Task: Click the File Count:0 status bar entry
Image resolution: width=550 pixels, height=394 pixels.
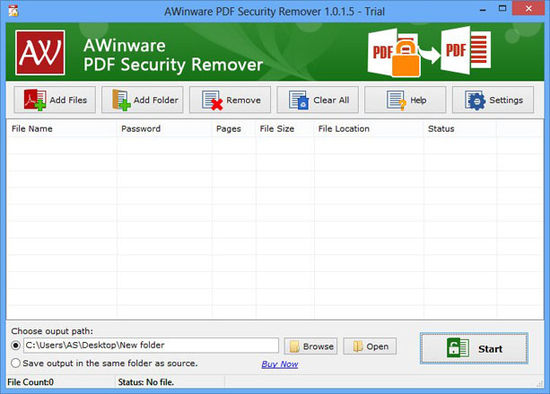Action: pyautogui.click(x=31, y=382)
